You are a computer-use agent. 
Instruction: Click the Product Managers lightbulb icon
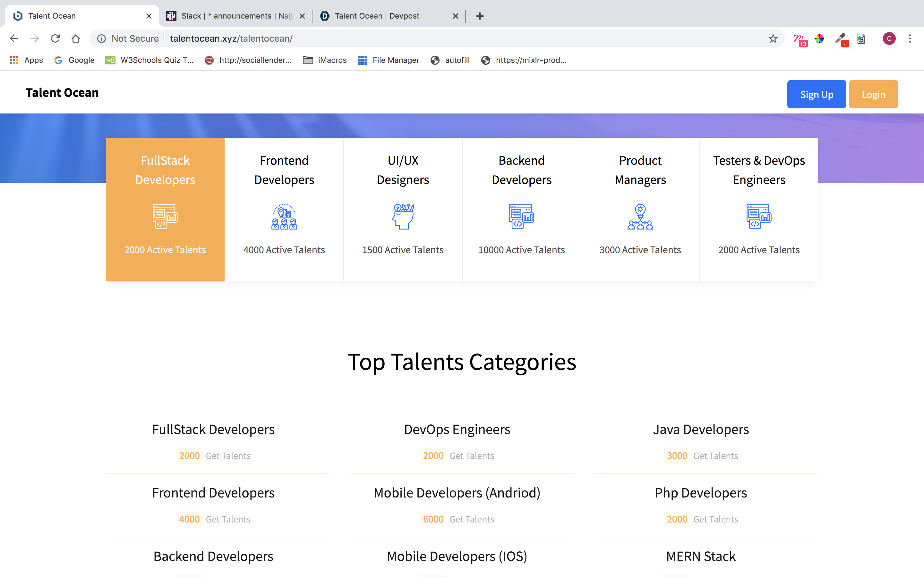(x=640, y=217)
